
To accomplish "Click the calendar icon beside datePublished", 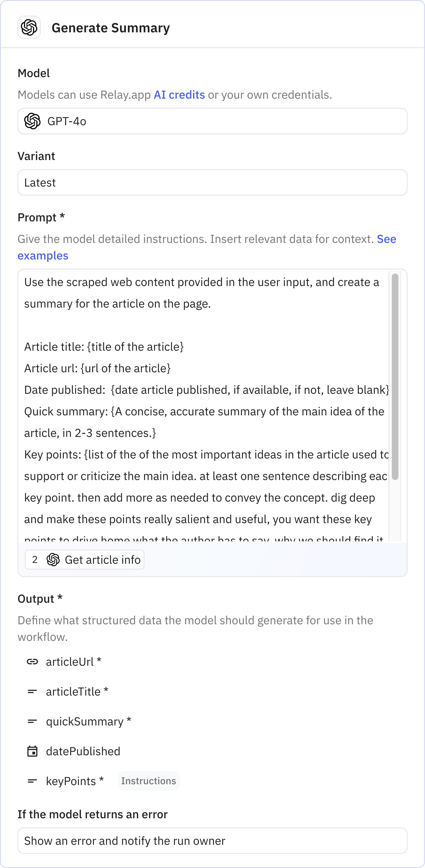I will (33, 751).
